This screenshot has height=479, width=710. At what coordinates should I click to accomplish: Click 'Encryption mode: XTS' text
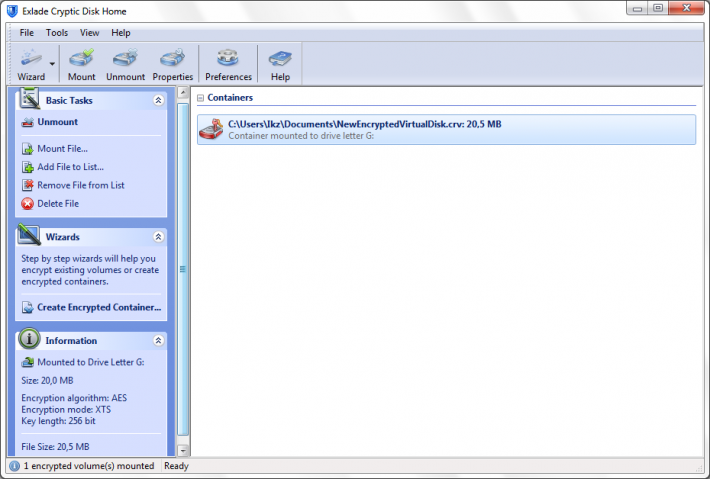coord(66,409)
